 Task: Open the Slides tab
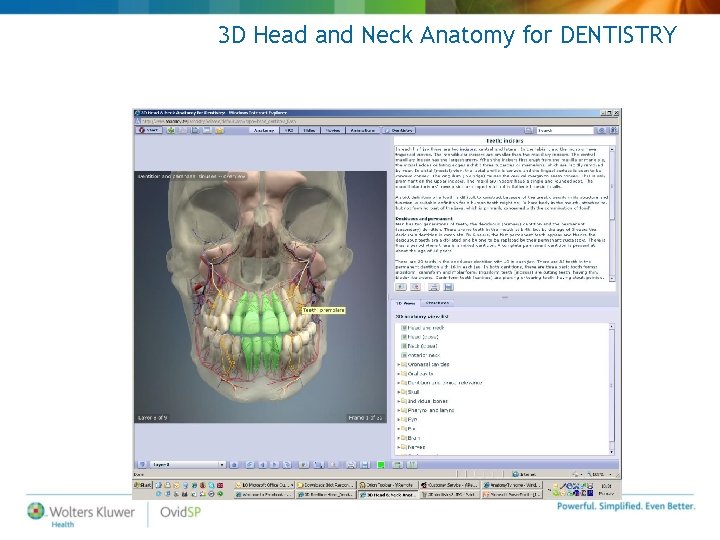[x=309, y=130]
